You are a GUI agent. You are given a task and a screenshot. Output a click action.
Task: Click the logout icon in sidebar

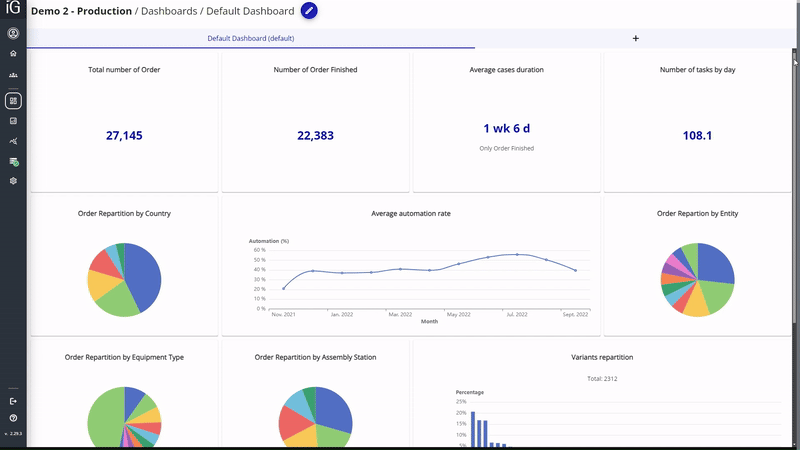pyautogui.click(x=13, y=401)
